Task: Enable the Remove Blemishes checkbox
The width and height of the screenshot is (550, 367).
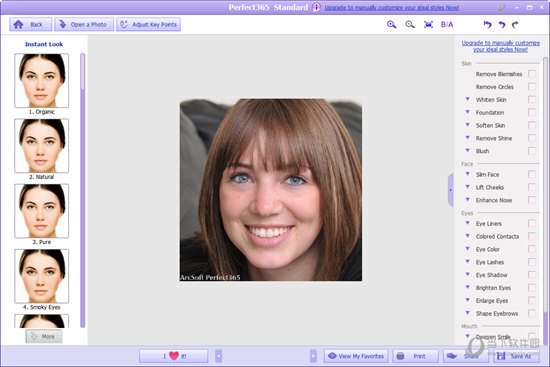Action: coord(532,74)
